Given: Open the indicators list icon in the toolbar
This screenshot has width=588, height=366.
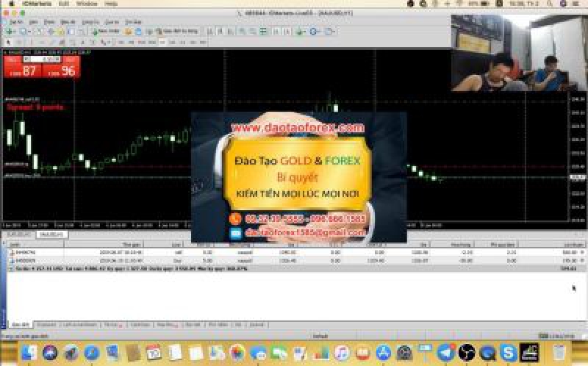Looking at the screenshot, I should [x=300, y=31].
